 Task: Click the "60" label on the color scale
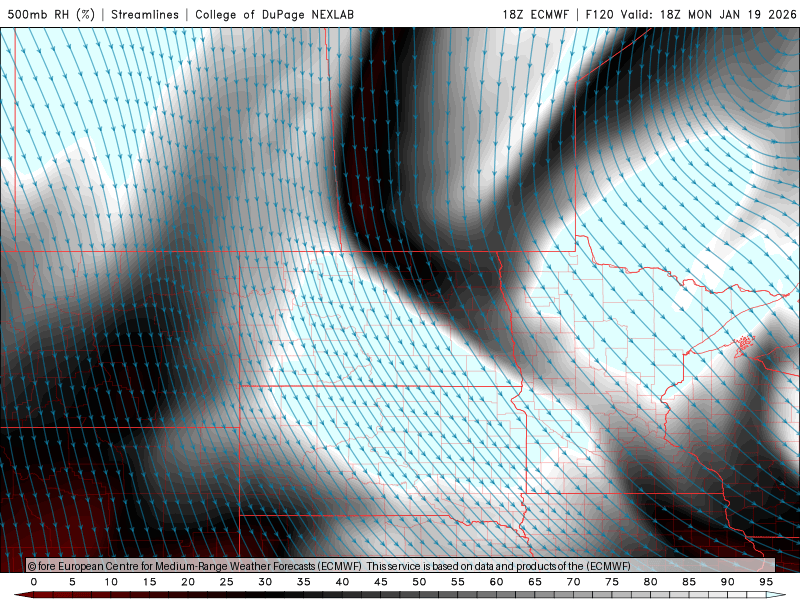click(x=496, y=582)
